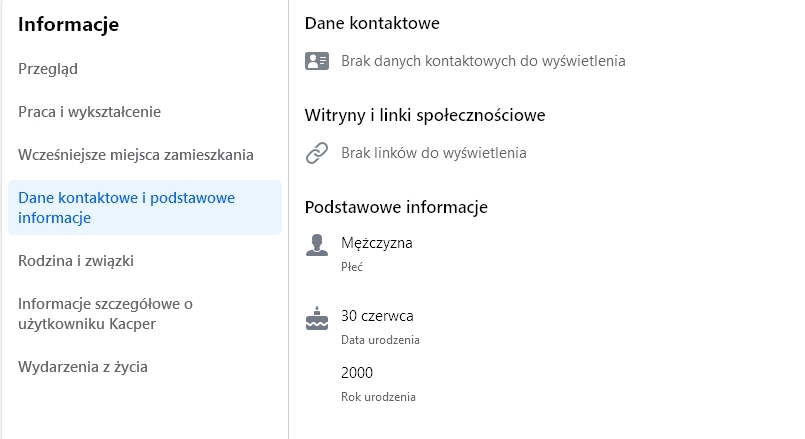Open Rodzina i związki section
The width and height of the screenshot is (805, 439).
(x=76, y=261)
